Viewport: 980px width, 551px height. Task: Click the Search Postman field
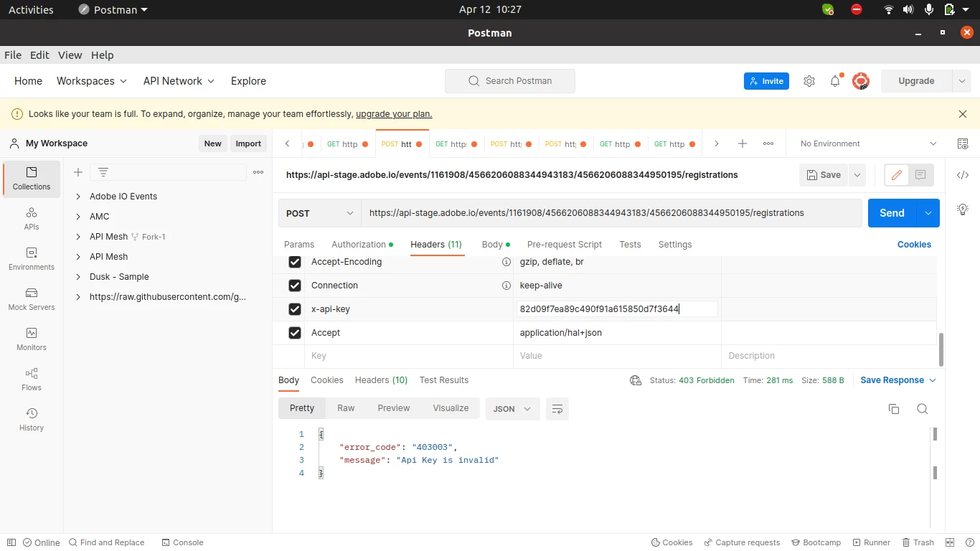point(510,81)
